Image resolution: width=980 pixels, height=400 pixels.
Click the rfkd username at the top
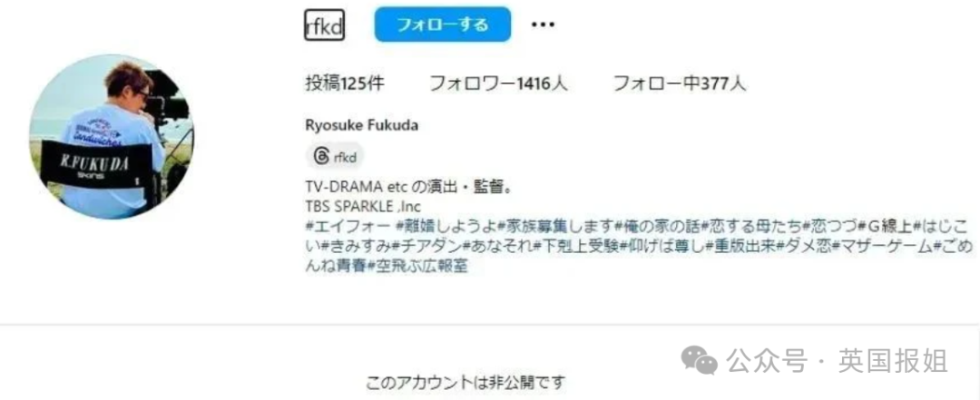tap(324, 27)
